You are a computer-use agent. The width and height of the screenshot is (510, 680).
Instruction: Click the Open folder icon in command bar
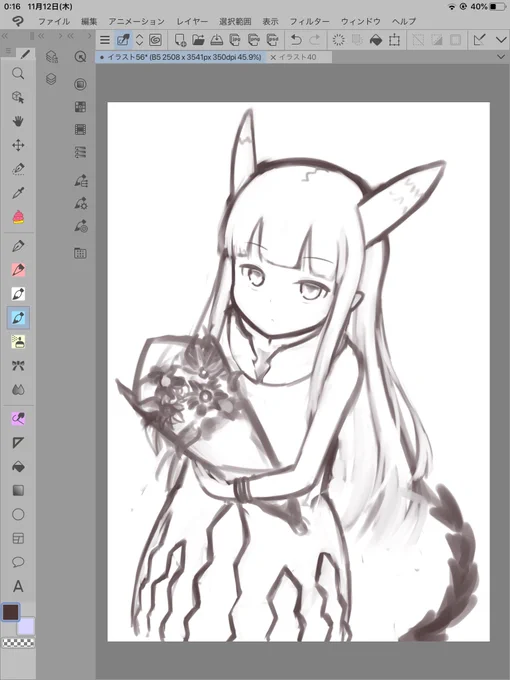(198, 40)
